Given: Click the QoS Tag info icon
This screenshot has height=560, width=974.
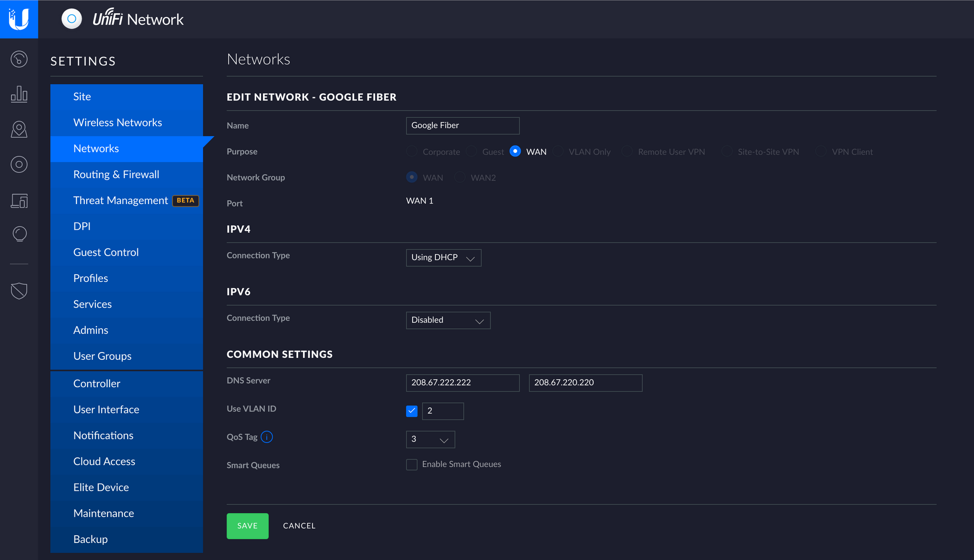Looking at the screenshot, I should click(267, 437).
